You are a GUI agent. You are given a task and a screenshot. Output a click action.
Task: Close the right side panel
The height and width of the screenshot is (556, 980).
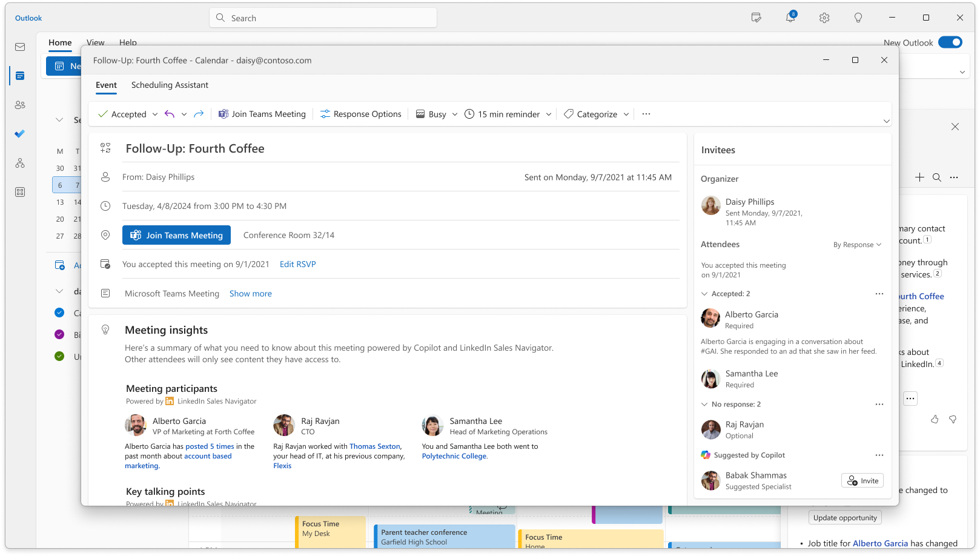pos(955,127)
